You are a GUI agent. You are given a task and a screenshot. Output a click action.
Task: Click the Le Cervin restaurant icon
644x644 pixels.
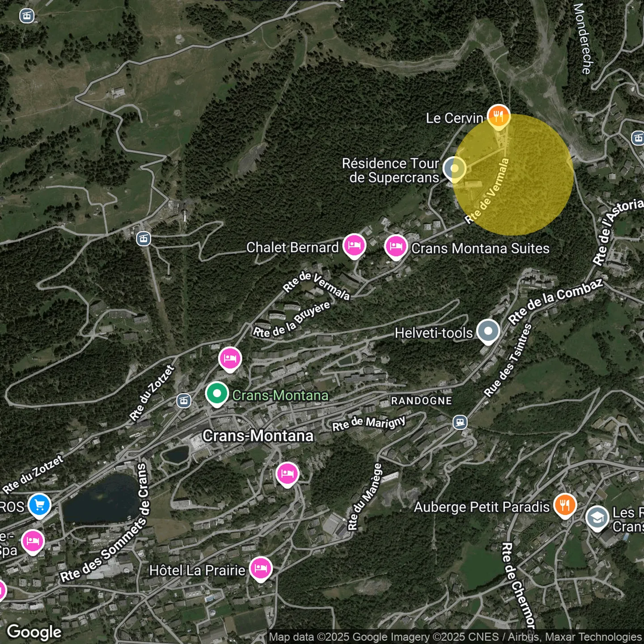tap(498, 116)
